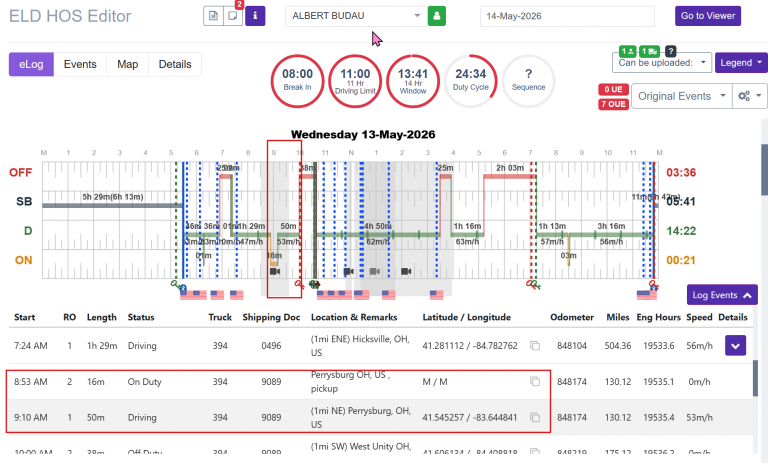Click camera icon near noon on graph
This screenshot has height=463, width=768.
(348, 271)
